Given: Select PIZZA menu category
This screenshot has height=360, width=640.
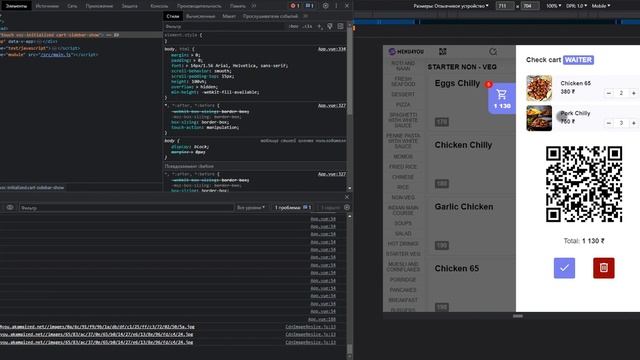Looking at the screenshot, I should 403,104.
